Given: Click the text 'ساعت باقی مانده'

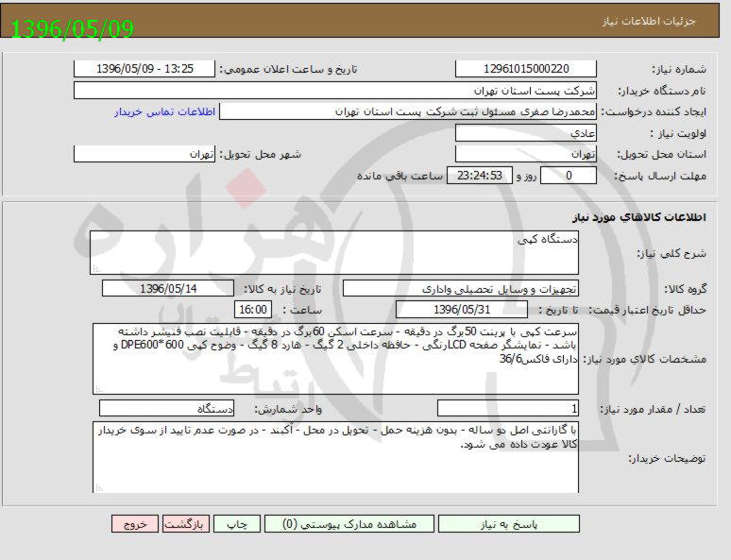Looking at the screenshot, I should tap(399, 176).
